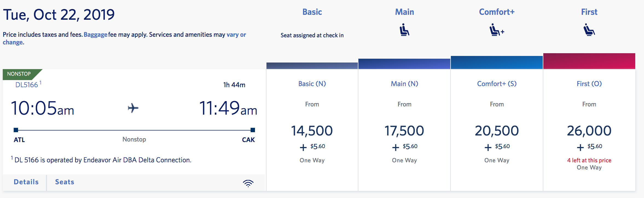
Task: Click the red First class color bar
Action: pyautogui.click(x=589, y=61)
